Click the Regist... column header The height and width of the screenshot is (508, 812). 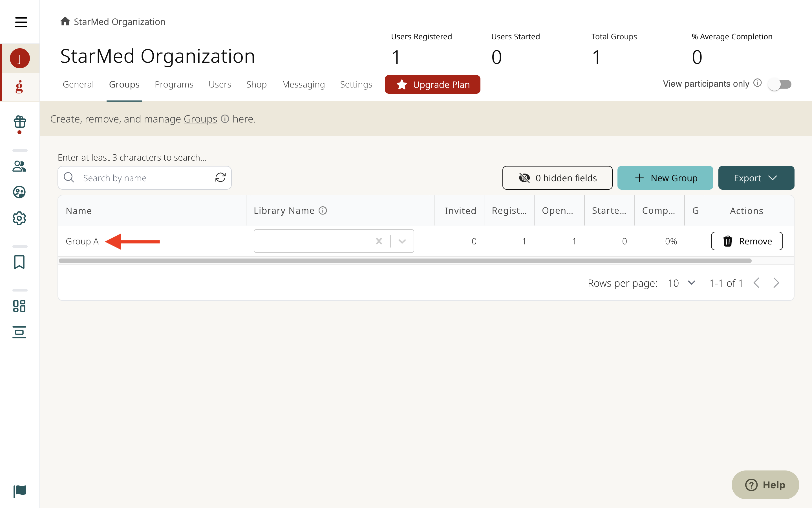pyautogui.click(x=509, y=211)
